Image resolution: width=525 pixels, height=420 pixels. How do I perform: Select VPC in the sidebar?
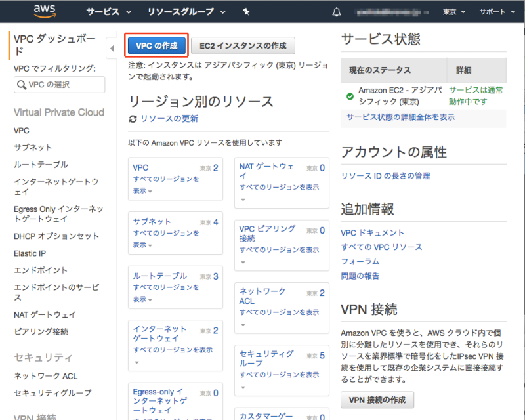click(x=22, y=131)
